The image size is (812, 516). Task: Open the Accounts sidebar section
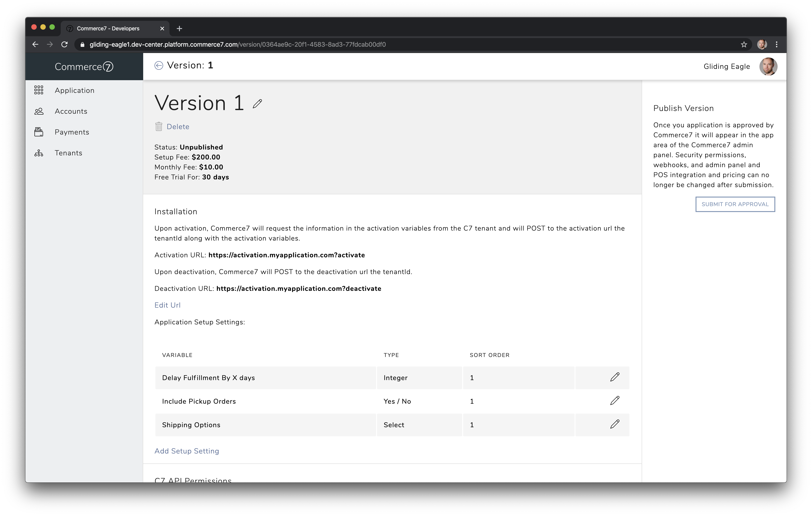(x=71, y=111)
